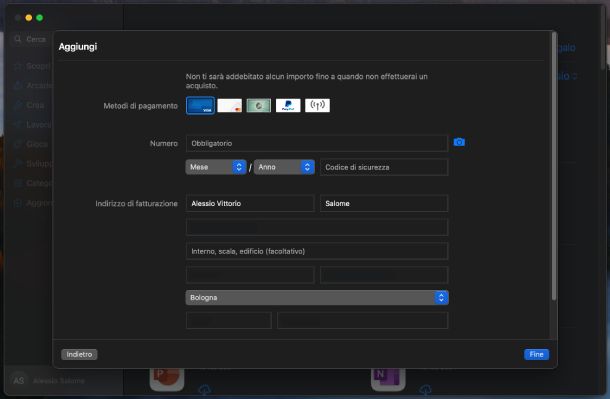Open the Anno year dropdown

(x=284, y=167)
